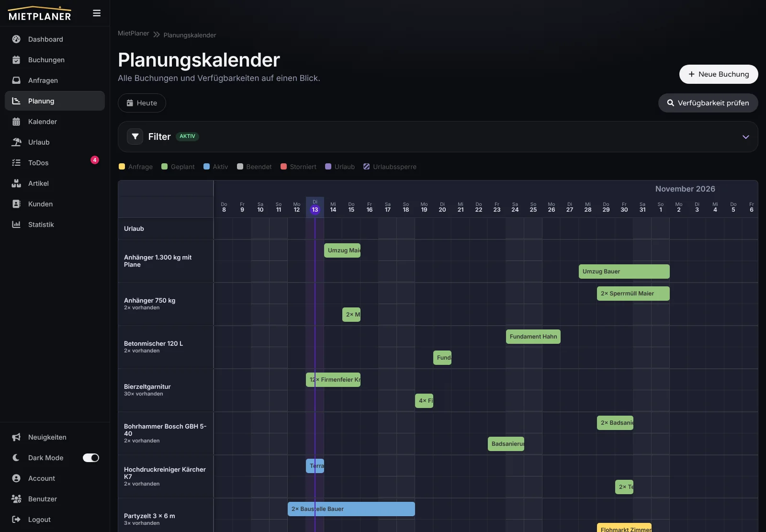Select the Kunden menu item
The height and width of the screenshot is (532, 766).
pos(55,204)
